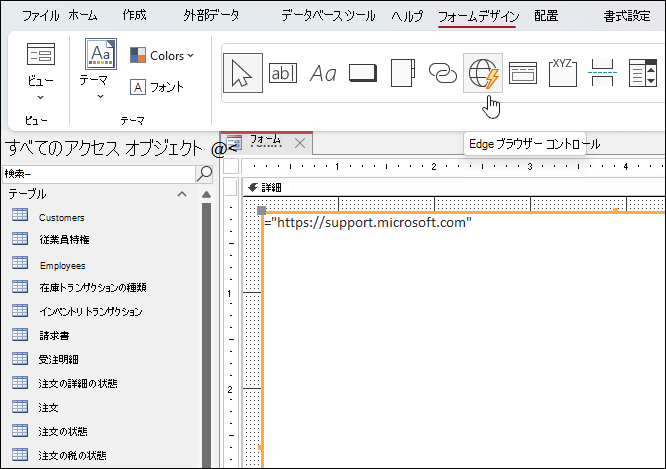Collapse the テーブル group
Viewport: 666px width, 469px height.
point(182,195)
